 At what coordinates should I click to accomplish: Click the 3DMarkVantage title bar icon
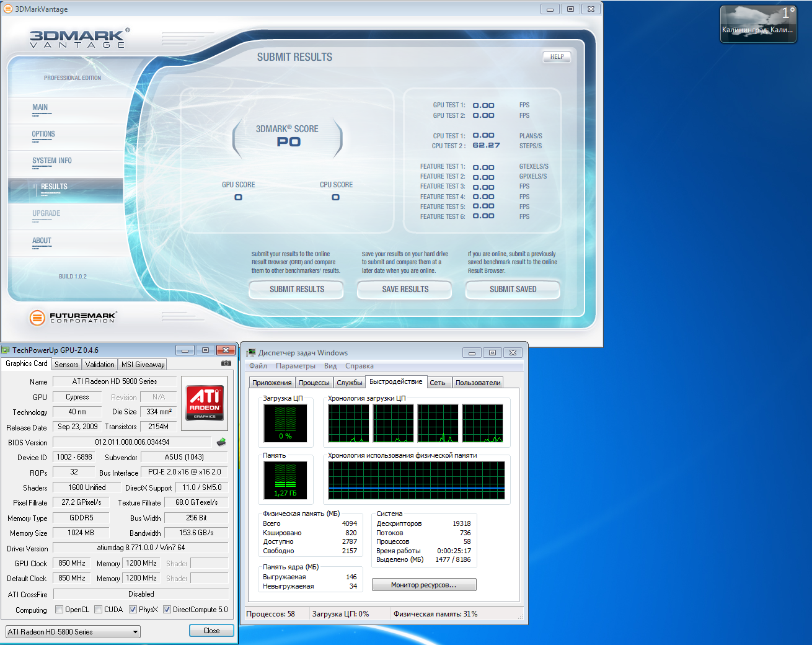tap(7, 9)
